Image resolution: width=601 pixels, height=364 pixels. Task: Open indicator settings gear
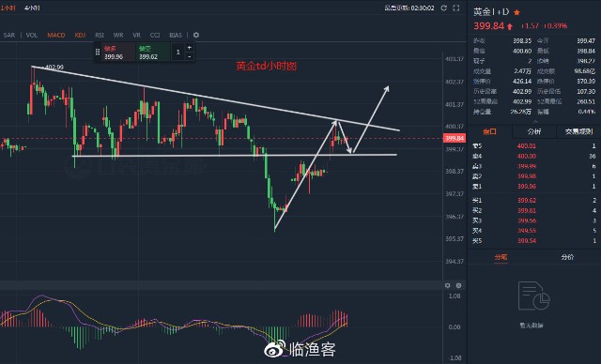click(x=196, y=35)
